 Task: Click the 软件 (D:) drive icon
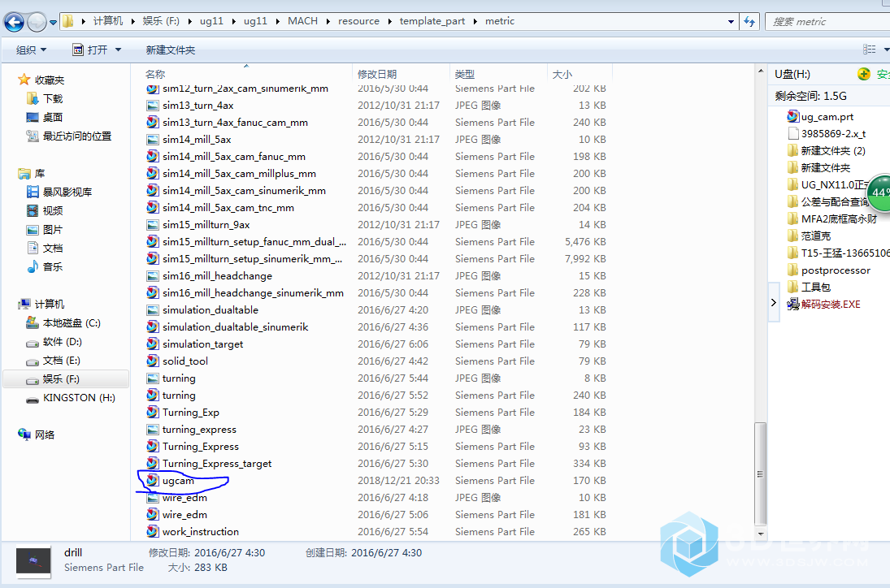click(x=33, y=342)
